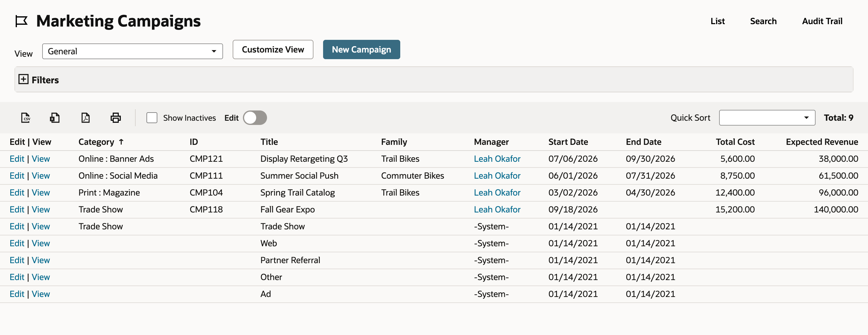Image resolution: width=868 pixels, height=335 pixels.
Task: Click the 09/30/2026 end date cell
Action: 650,159
